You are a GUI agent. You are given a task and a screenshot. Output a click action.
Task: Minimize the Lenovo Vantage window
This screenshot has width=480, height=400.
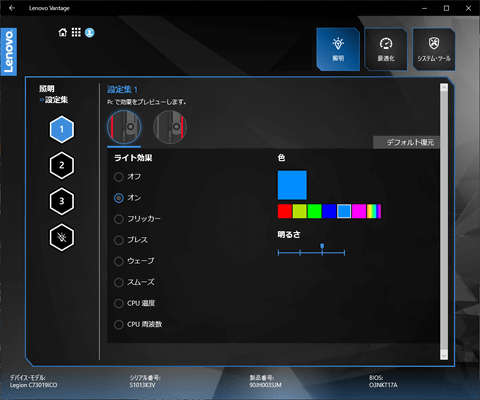424,8
